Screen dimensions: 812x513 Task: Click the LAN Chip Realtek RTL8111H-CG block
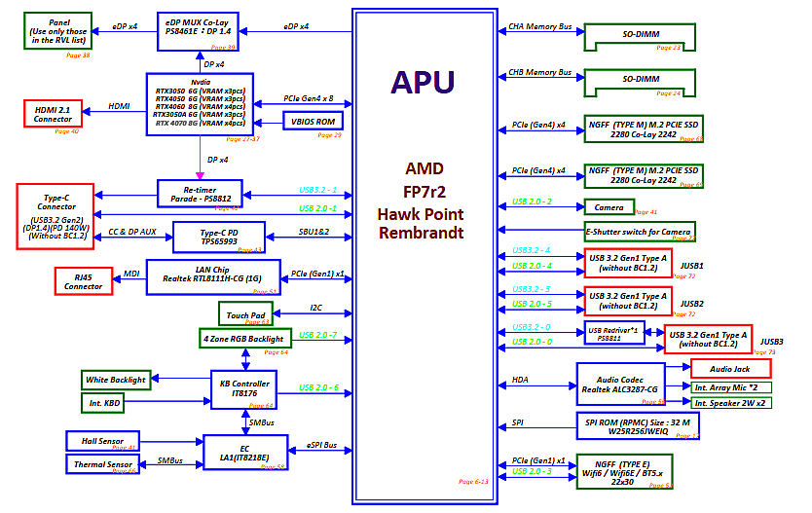click(x=213, y=277)
